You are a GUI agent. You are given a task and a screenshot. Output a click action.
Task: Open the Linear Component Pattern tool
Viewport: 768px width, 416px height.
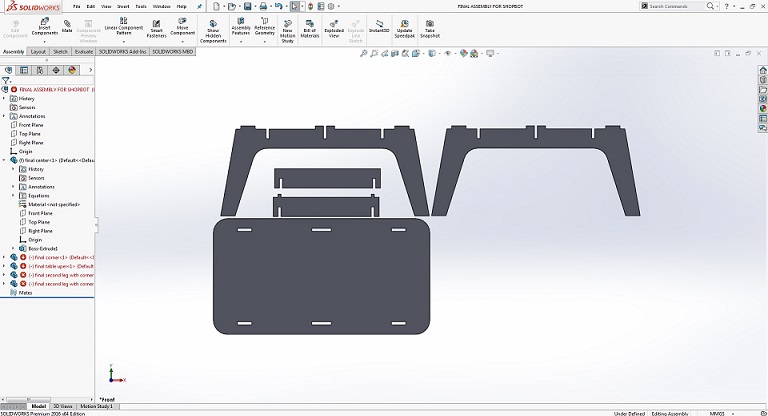(x=123, y=26)
